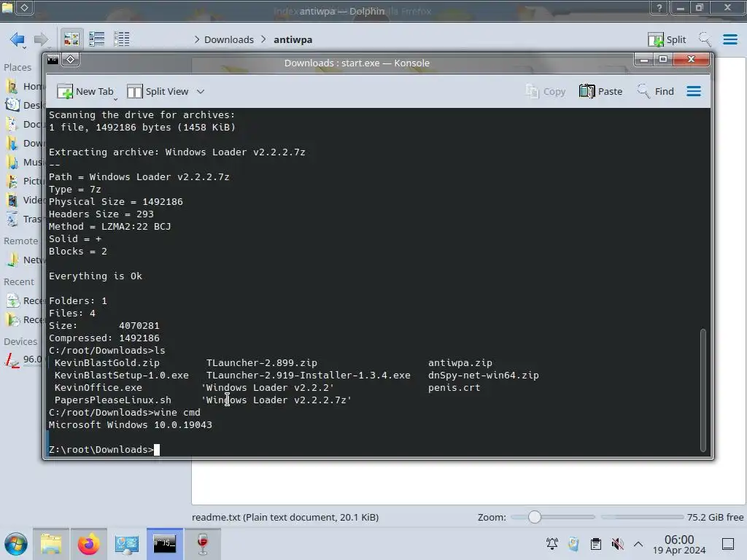
Task: Click Paste in Konsole toolbar
Action: pos(601,91)
